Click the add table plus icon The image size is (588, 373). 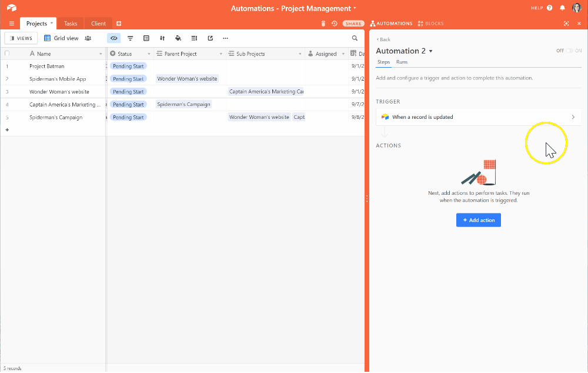[x=119, y=24]
